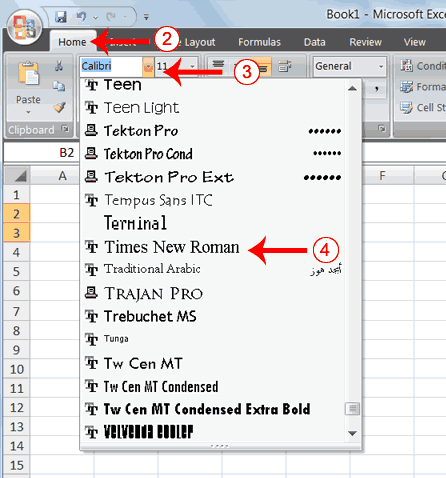This screenshot has width=446, height=478.
Task: Open the Clipboard dialog launcher
Action: point(66,128)
